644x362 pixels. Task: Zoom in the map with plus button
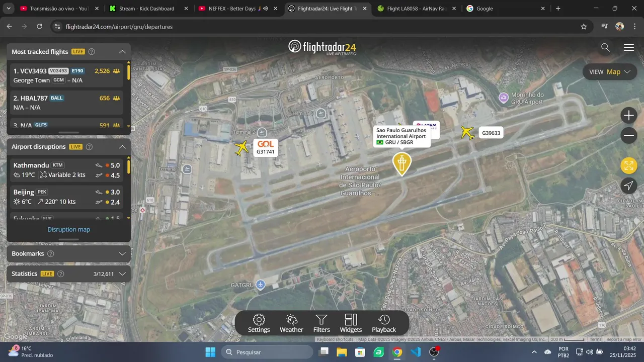629,116
